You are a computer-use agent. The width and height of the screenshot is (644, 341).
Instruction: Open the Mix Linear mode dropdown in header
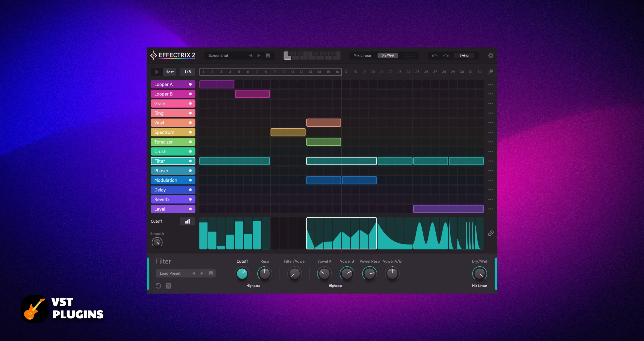(x=362, y=56)
